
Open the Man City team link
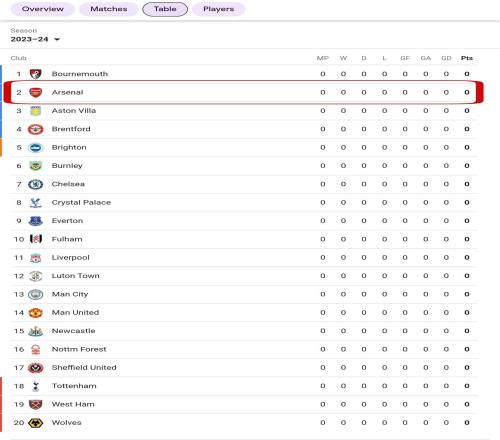[70, 294]
